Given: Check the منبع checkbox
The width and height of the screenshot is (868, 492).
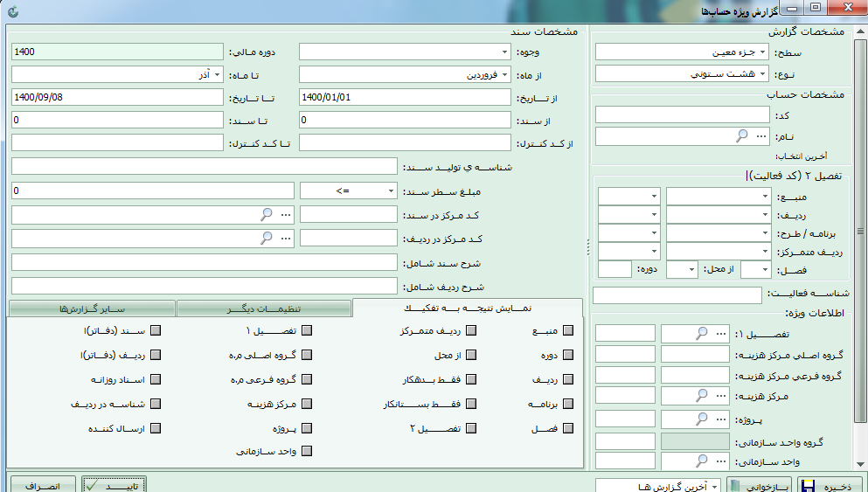Looking at the screenshot, I should click(x=568, y=330).
